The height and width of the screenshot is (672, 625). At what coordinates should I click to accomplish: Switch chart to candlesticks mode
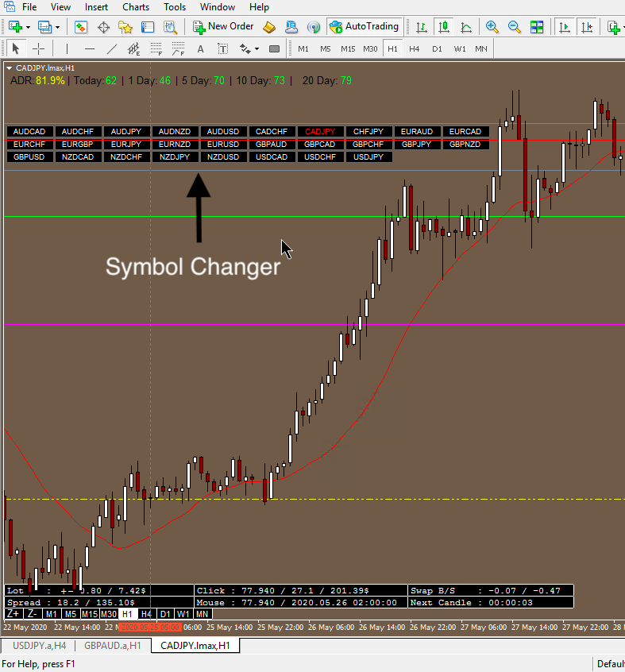pos(444,27)
